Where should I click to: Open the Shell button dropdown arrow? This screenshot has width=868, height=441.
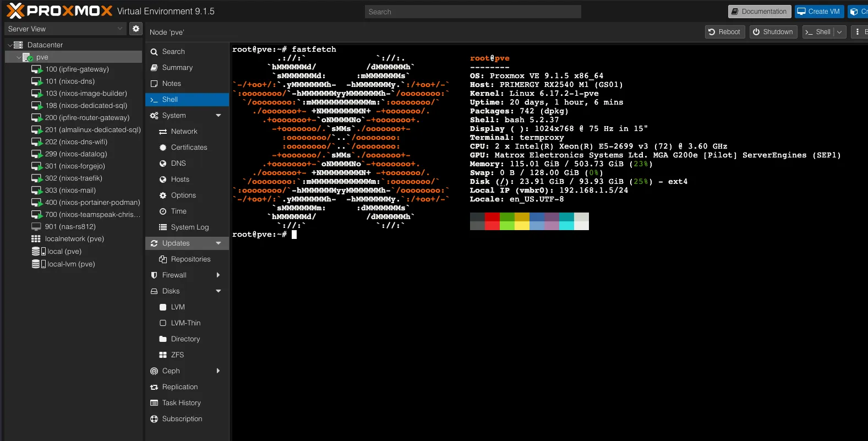(839, 32)
